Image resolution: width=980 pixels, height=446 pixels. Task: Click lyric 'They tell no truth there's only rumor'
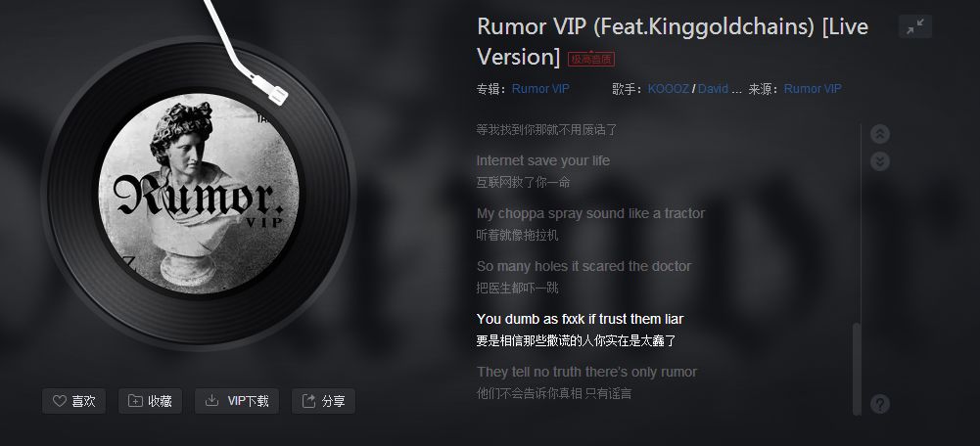tap(586, 372)
